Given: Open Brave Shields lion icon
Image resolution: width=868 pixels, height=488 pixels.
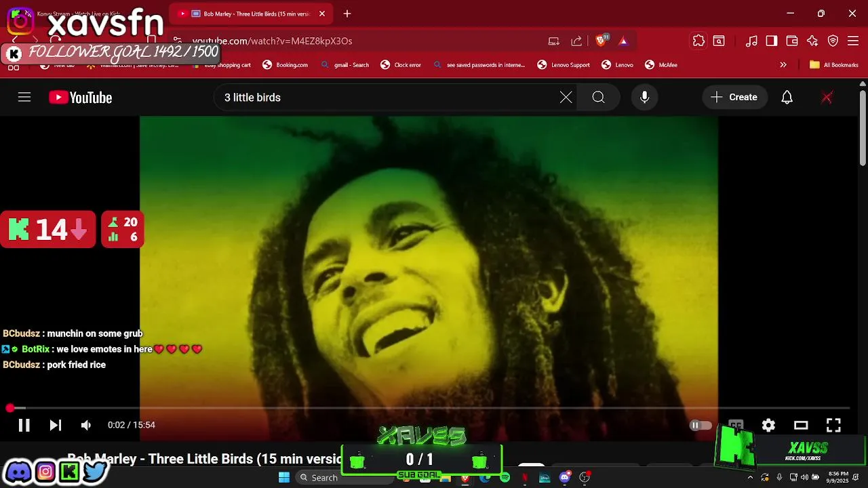Looking at the screenshot, I should [x=601, y=41].
